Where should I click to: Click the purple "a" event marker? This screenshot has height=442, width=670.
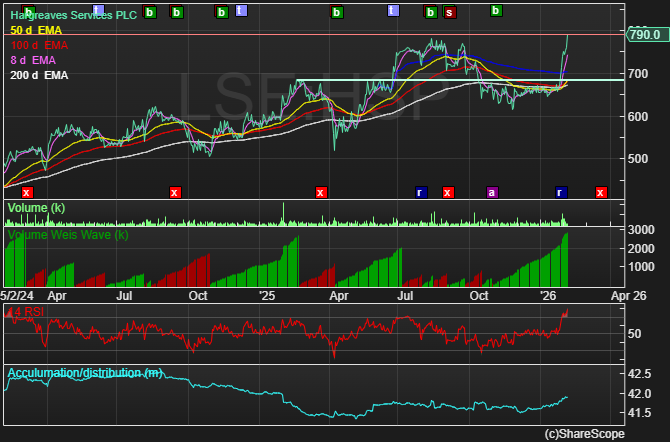491,192
